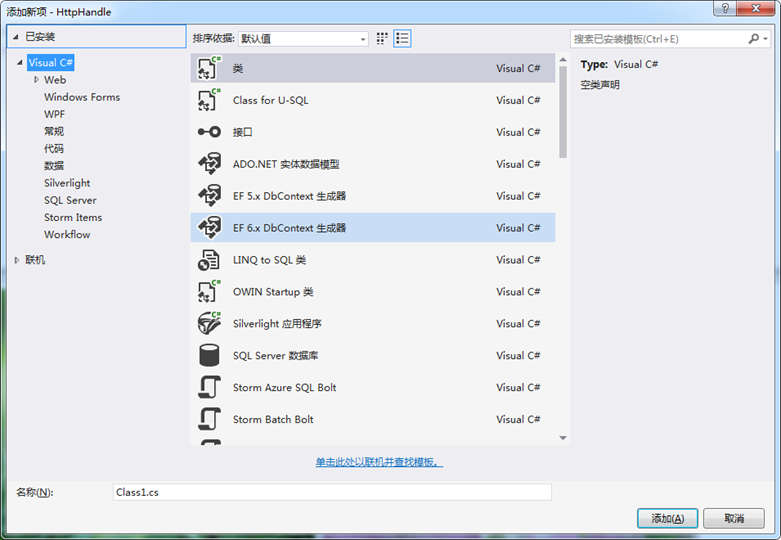Follow 单击此处以联机并查找模板 link
The width and height of the screenshot is (781, 540).
[x=379, y=462]
